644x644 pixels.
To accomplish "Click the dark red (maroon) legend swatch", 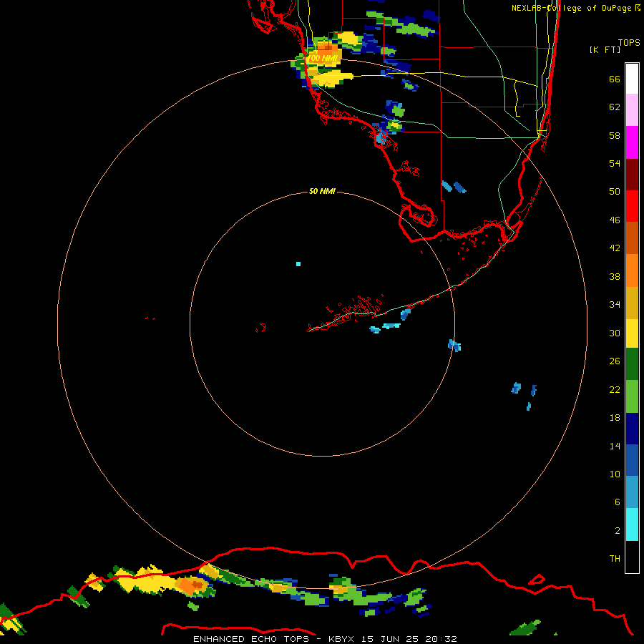I will pos(632,174).
